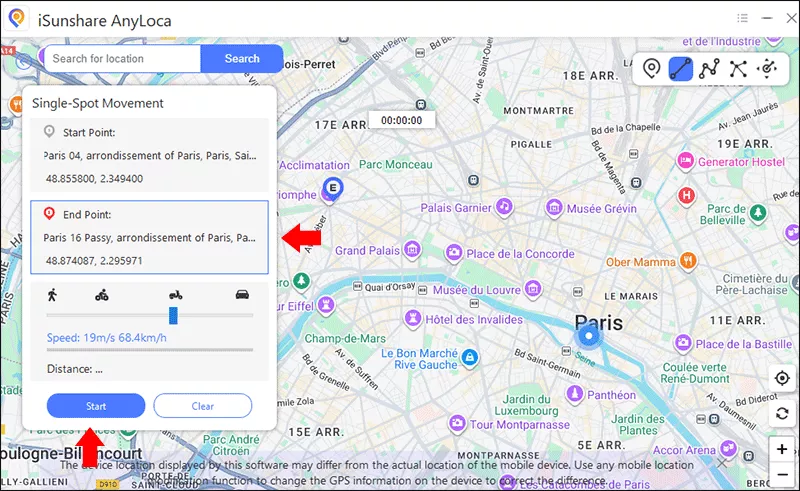Activate the joystick movement mode
The height and width of the screenshot is (491, 800).
[x=767, y=68]
